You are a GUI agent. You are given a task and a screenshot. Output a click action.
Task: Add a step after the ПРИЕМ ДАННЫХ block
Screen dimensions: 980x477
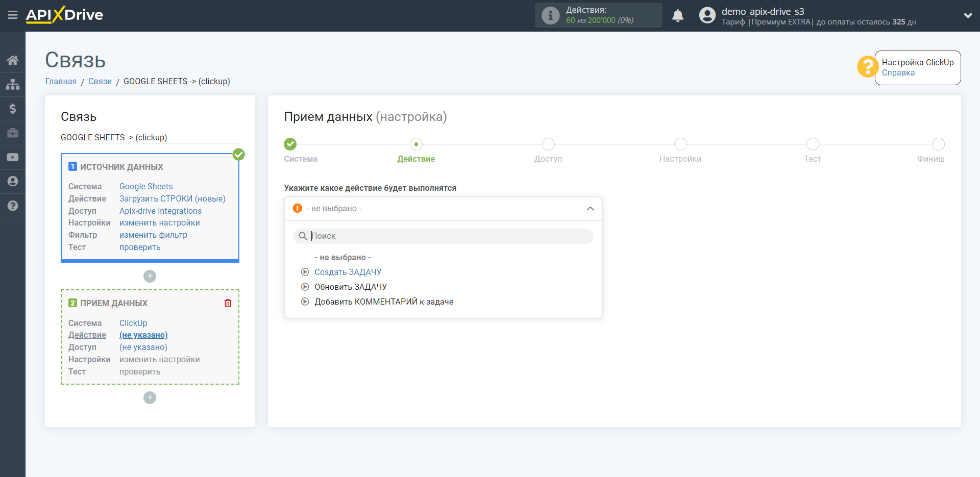150,397
